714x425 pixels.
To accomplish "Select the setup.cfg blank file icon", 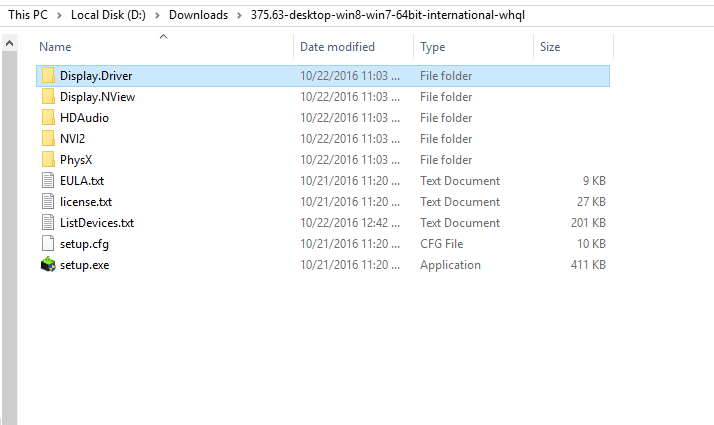I will click(x=48, y=244).
